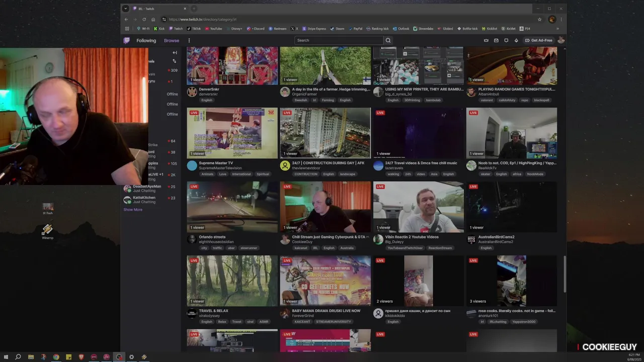Viewport: 644px width, 362px height.
Task: Click the Farming tag under OrganicFarmer
Action: (x=328, y=100)
